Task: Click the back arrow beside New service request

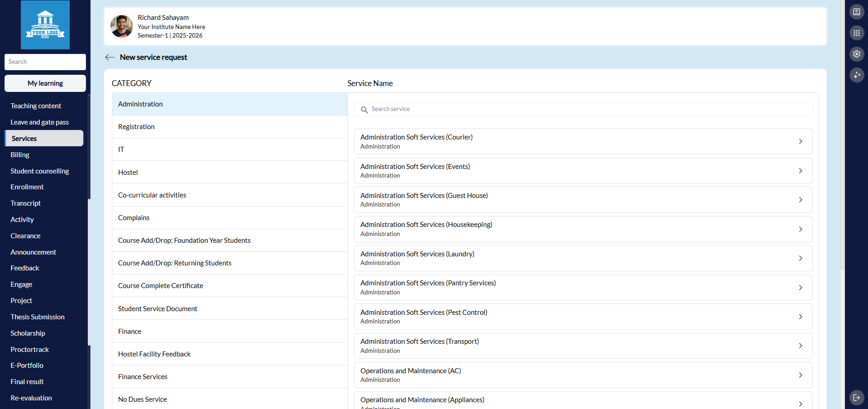Action: (110, 57)
